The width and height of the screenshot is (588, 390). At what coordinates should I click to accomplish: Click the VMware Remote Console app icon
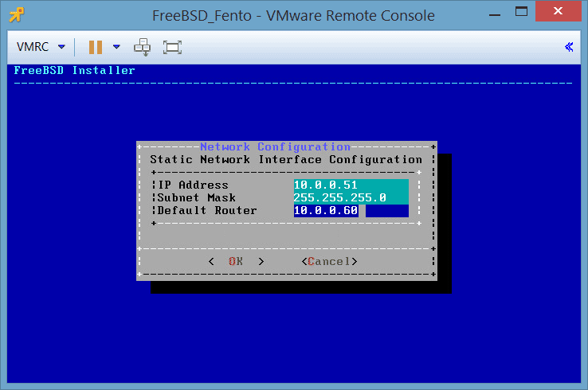(14, 14)
